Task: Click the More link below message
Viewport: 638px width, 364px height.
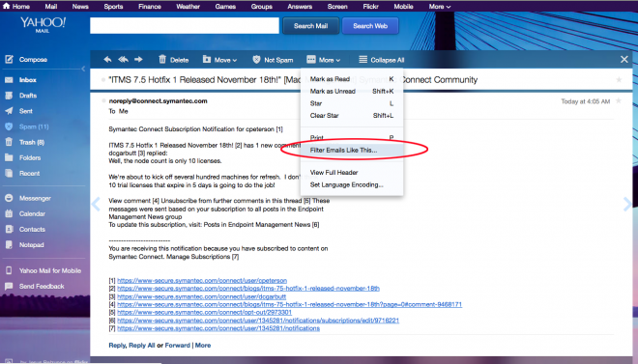Action: tap(203, 346)
